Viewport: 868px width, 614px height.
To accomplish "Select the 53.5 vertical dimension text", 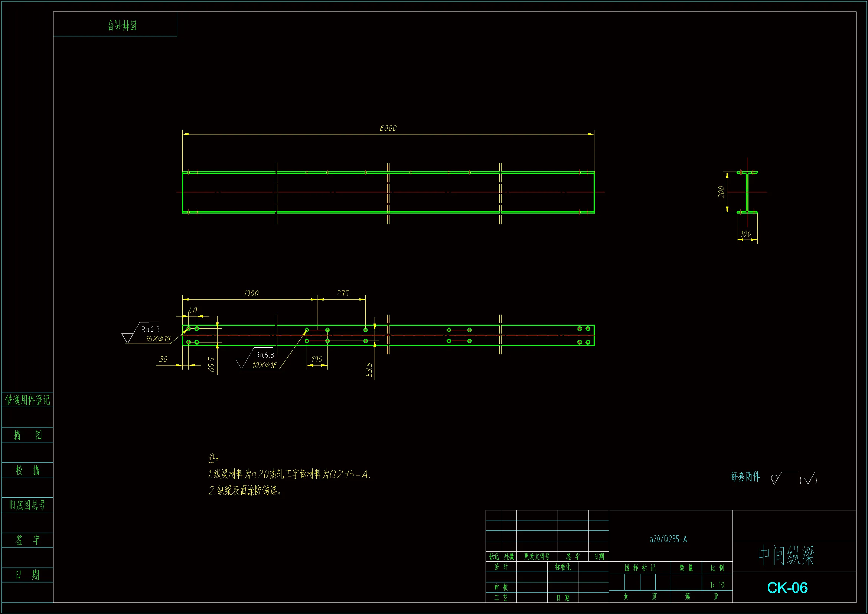I will 369,370.
